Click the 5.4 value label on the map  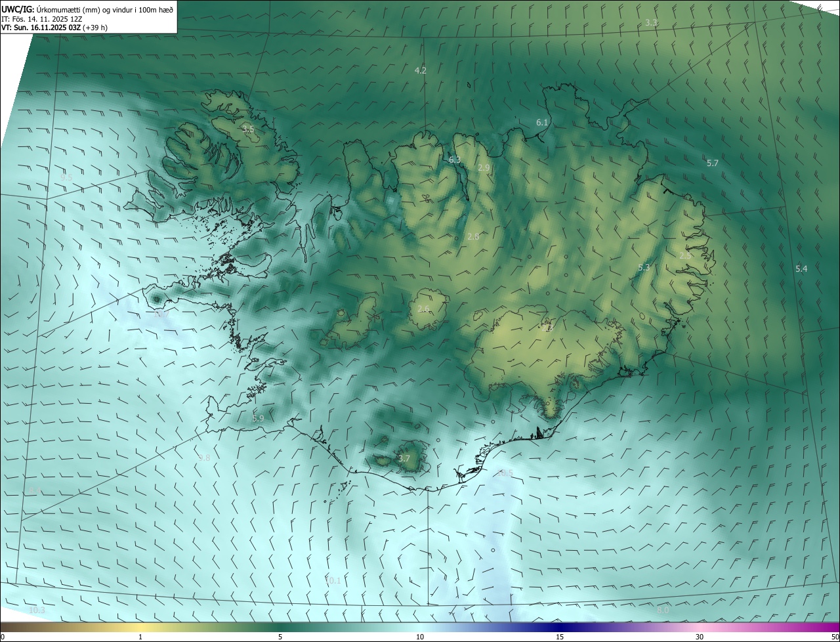[x=801, y=268]
